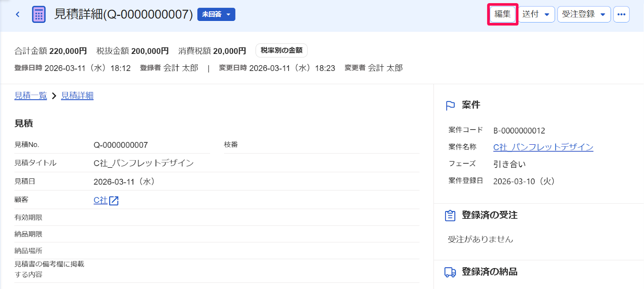Select the estimate number Q-0000000007 value
Image resolution: width=644 pixels, height=289 pixels.
tap(121, 145)
